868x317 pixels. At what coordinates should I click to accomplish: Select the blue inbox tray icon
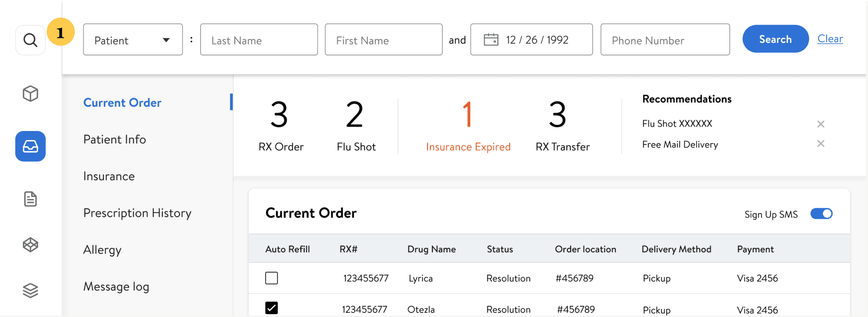tap(30, 146)
